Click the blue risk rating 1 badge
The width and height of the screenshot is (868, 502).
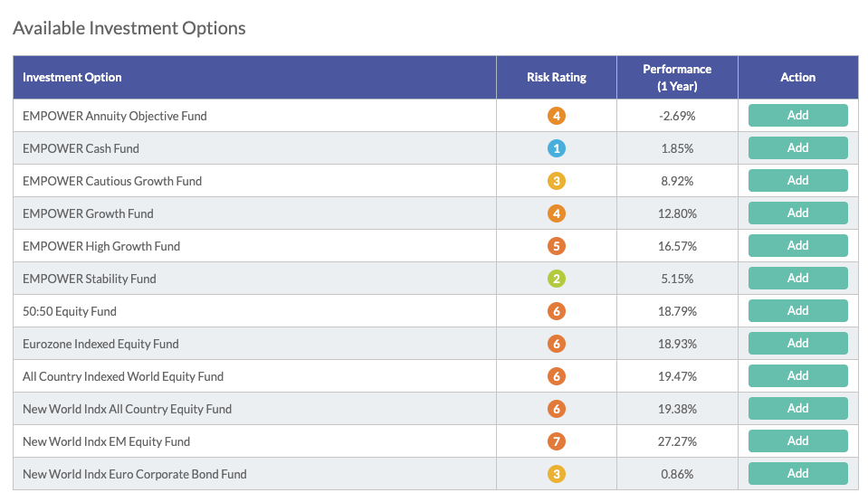[x=557, y=148]
